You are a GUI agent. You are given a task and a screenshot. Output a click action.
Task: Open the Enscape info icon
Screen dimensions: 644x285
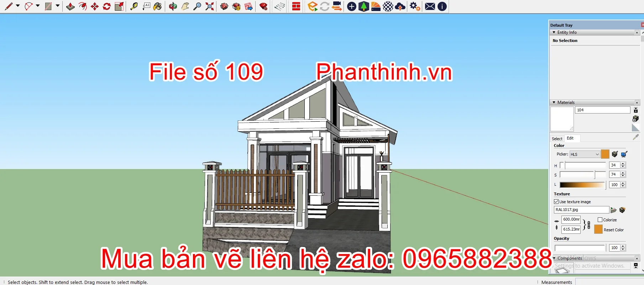(x=442, y=6)
